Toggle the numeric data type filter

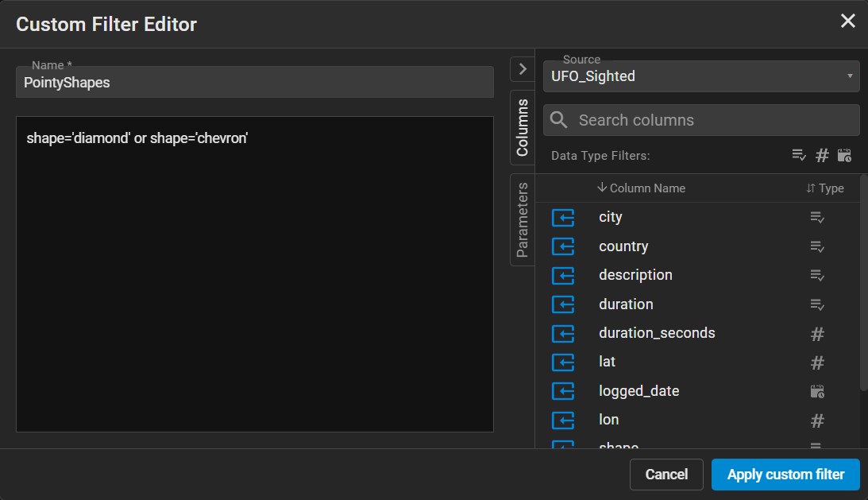click(x=822, y=155)
